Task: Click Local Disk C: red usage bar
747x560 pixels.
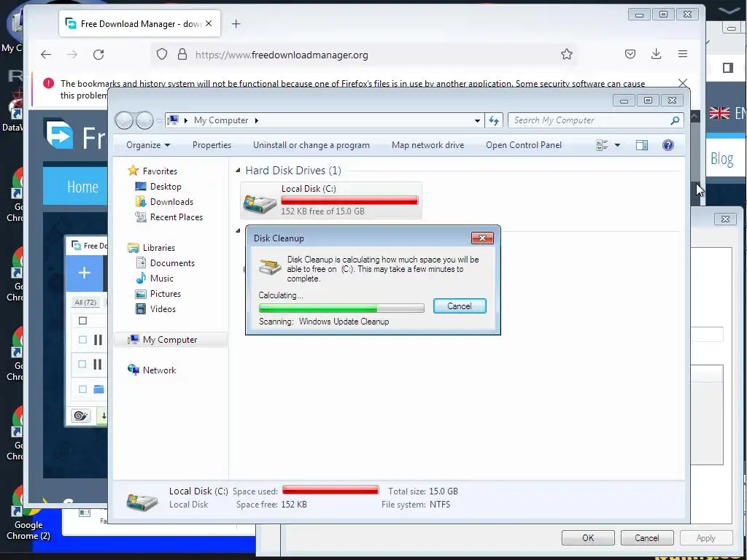Action: tap(349, 201)
